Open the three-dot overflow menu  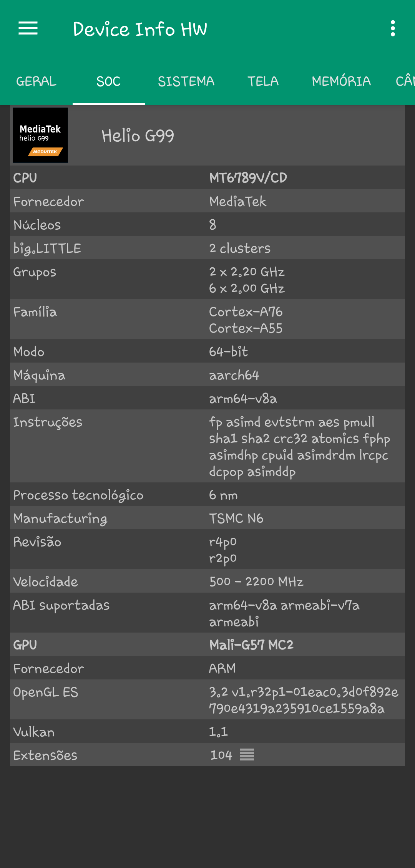392,28
